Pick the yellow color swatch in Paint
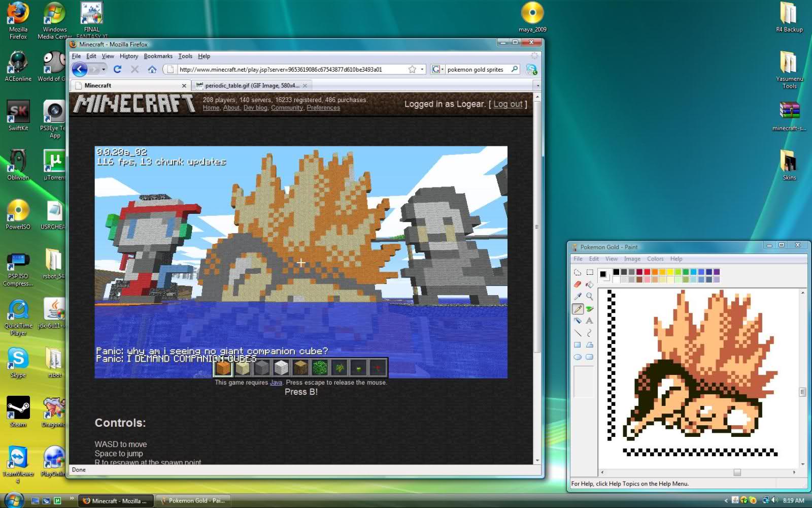 coord(670,272)
